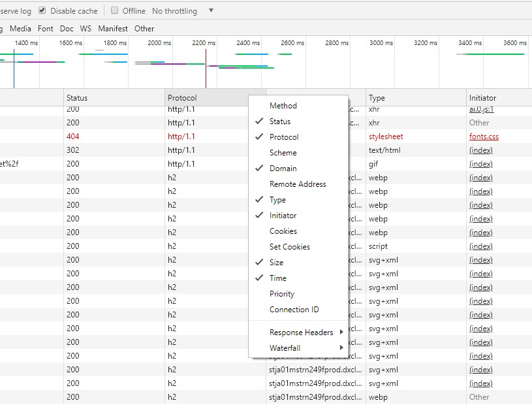
Task: Sort by the Initiator column header
Action: pyautogui.click(x=482, y=98)
